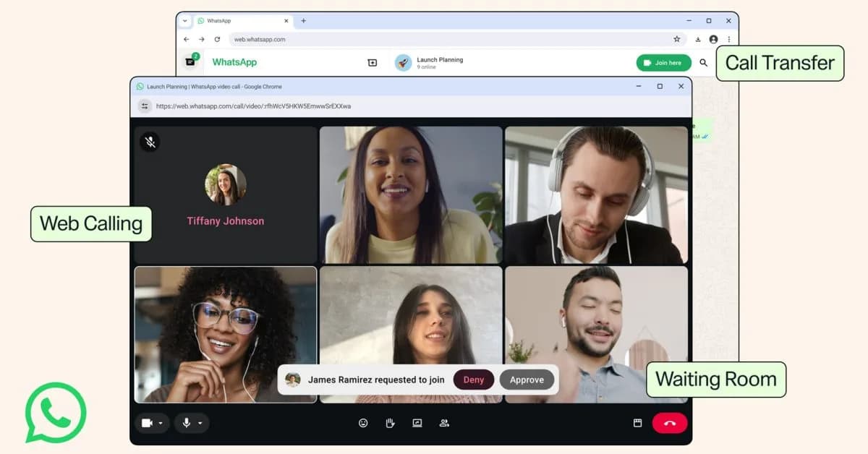Screen dimensions: 868x454
Task: Raise hand in the video call
Action: [391, 423]
